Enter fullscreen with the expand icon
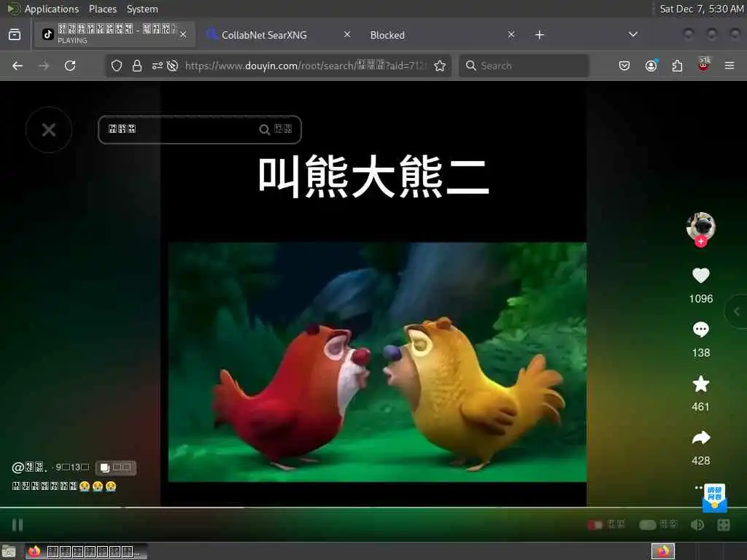This screenshot has width=747, height=560. (x=723, y=525)
